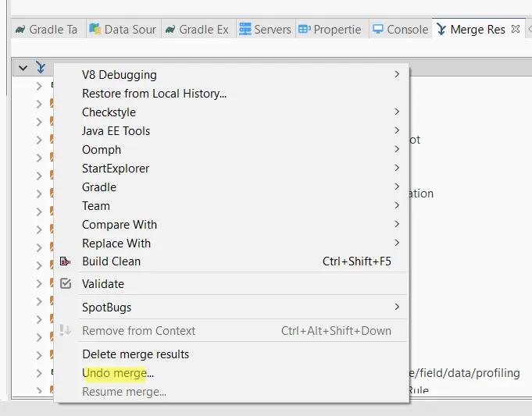Click the Build Clean icon
Viewport: 532px width, 416px height.
pyautogui.click(x=65, y=261)
